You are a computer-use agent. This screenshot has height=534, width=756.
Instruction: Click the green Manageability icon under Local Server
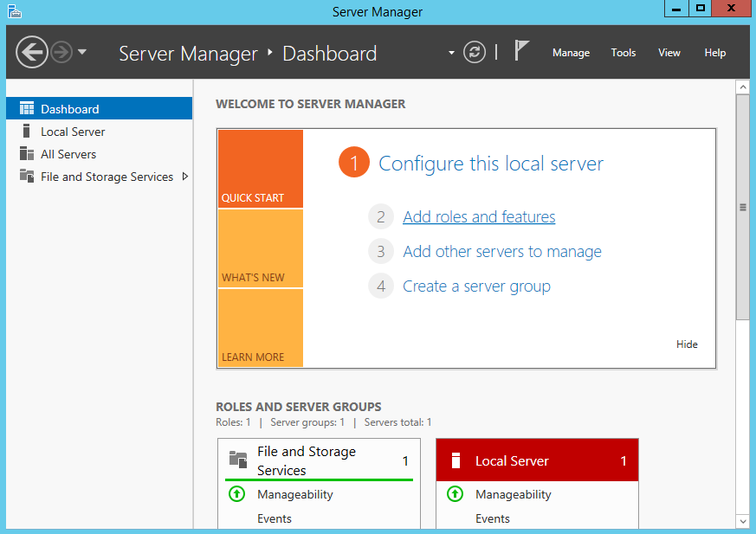coord(455,494)
